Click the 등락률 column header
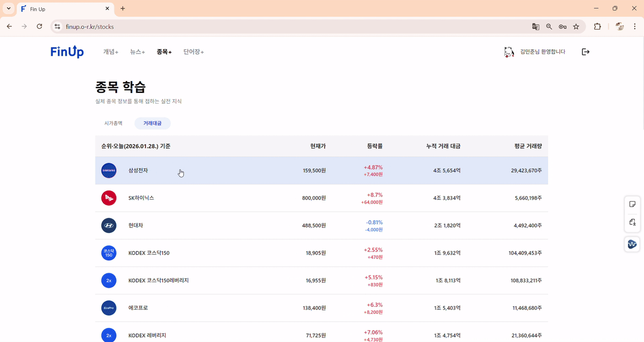This screenshot has width=644, height=342. click(375, 146)
